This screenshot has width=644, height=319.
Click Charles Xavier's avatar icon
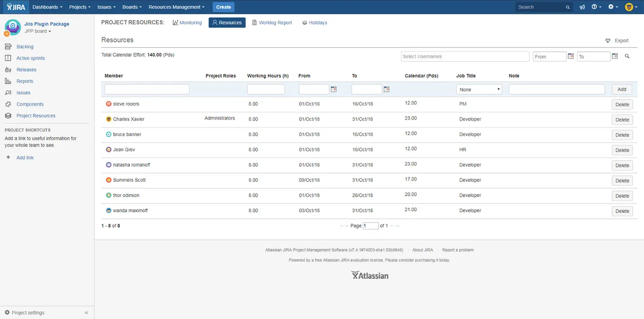tap(108, 119)
